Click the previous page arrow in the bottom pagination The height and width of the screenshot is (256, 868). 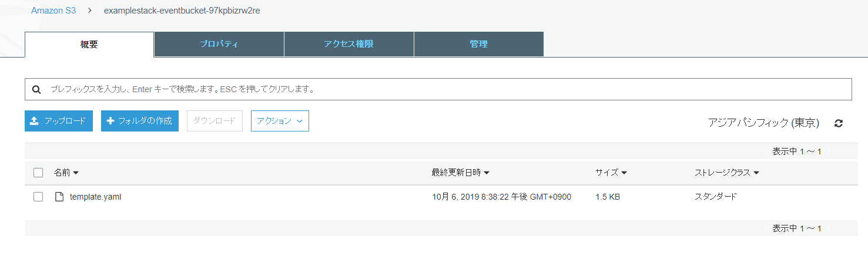coord(765,228)
